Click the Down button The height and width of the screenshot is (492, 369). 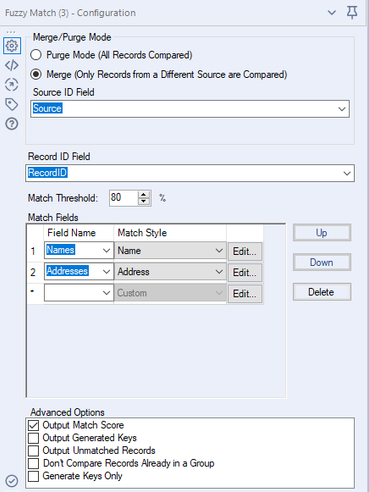pos(322,262)
